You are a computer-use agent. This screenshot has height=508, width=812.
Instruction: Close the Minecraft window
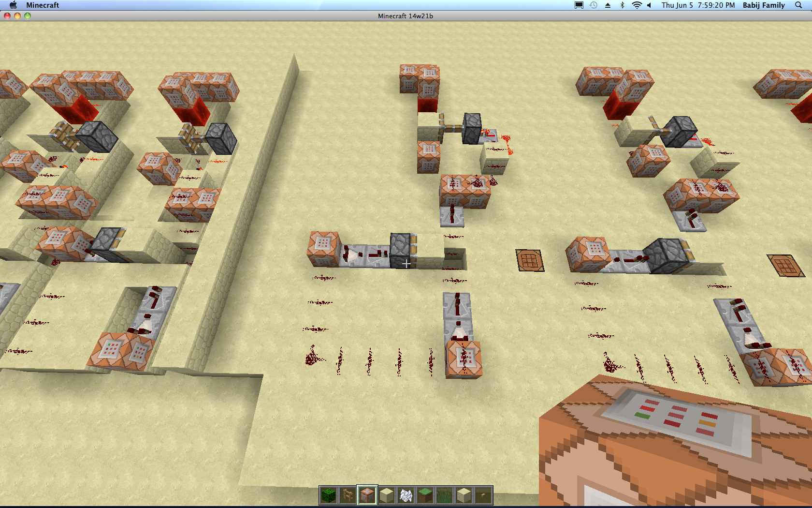pos(7,16)
